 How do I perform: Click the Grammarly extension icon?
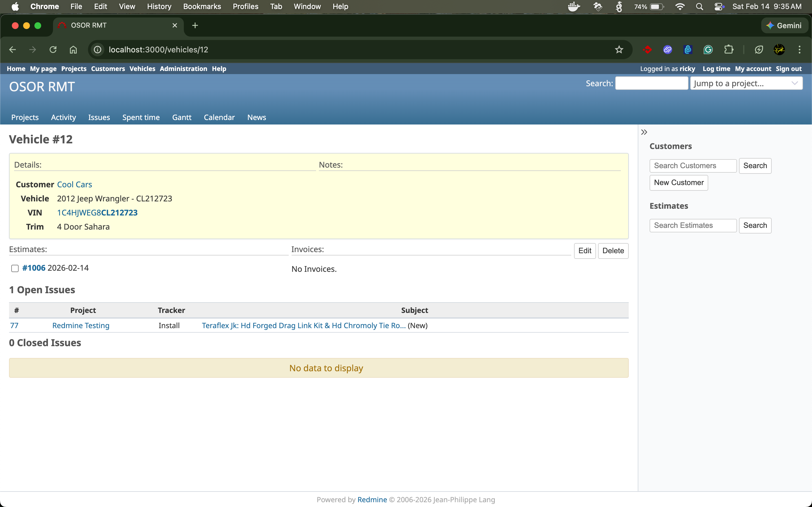[708, 50]
